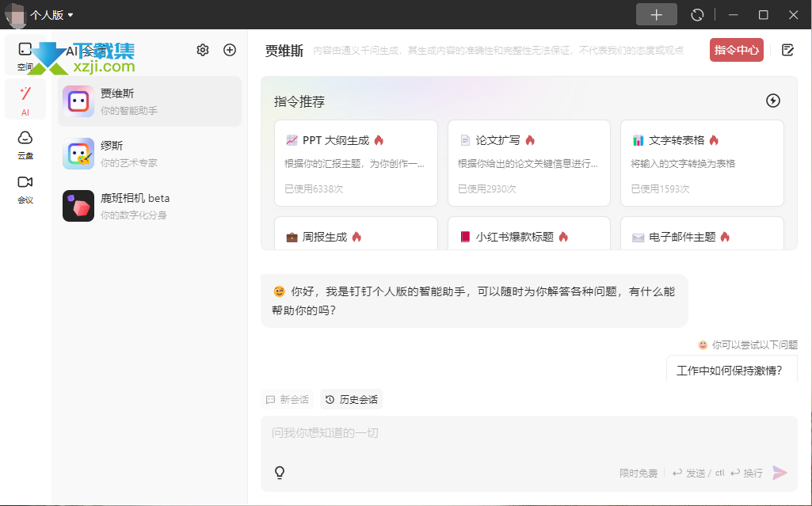Open the 周报生成 command card

[x=356, y=234]
